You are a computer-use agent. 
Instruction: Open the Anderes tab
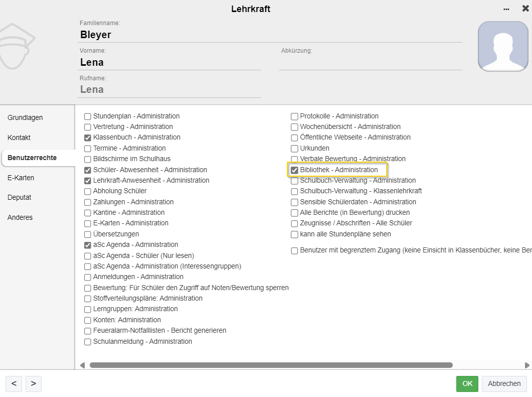coord(20,217)
